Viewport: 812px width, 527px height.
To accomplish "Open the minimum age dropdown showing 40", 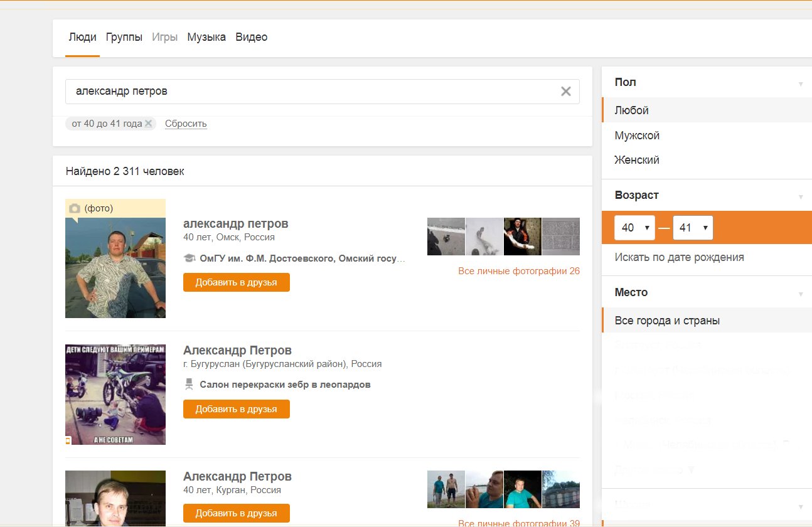I will [x=634, y=228].
